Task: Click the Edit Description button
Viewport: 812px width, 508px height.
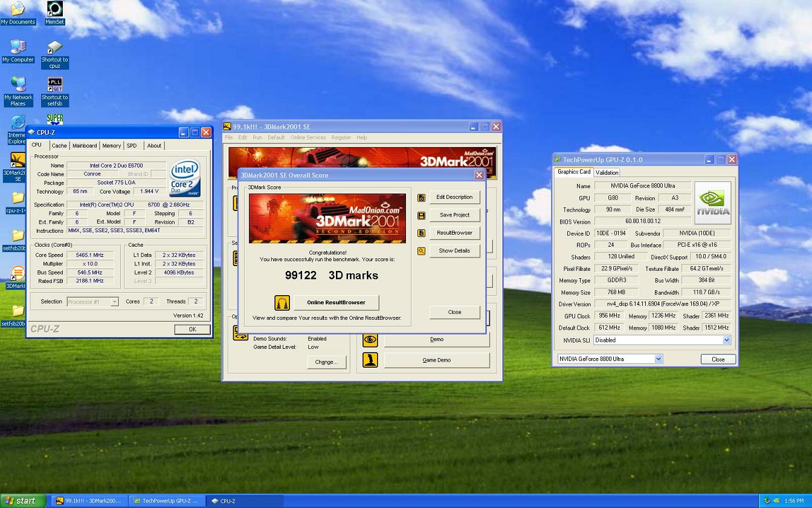Action: (454, 197)
